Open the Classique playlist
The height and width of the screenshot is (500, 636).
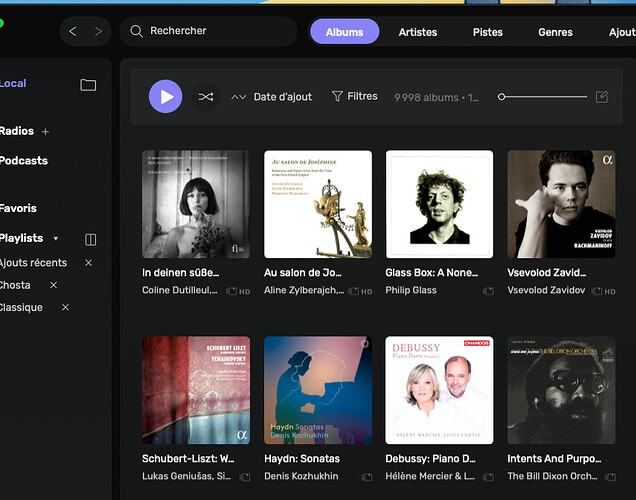point(21,307)
